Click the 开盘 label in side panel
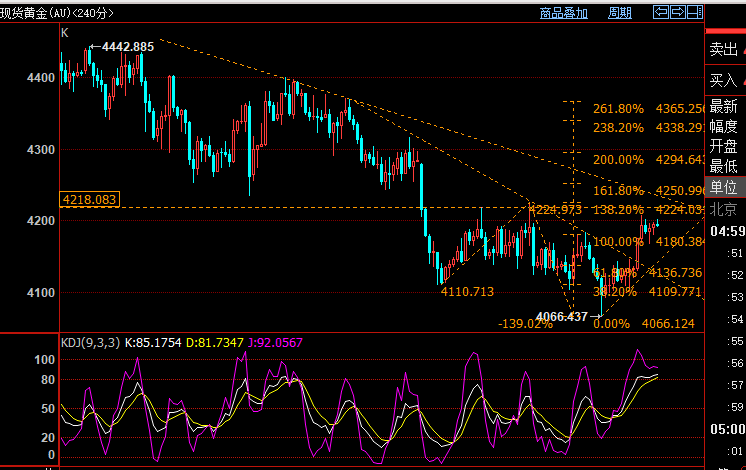The image size is (746, 470). click(x=723, y=146)
